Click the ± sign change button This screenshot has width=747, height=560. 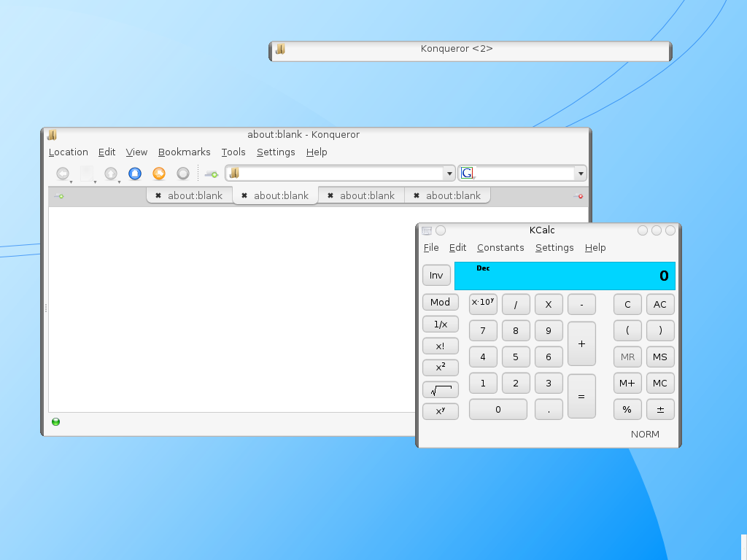coord(660,410)
